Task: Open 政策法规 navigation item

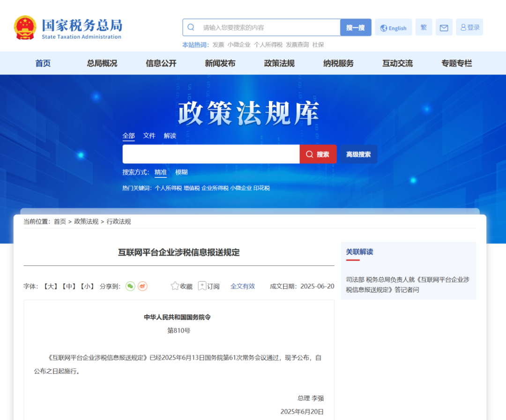Action: tap(279, 63)
